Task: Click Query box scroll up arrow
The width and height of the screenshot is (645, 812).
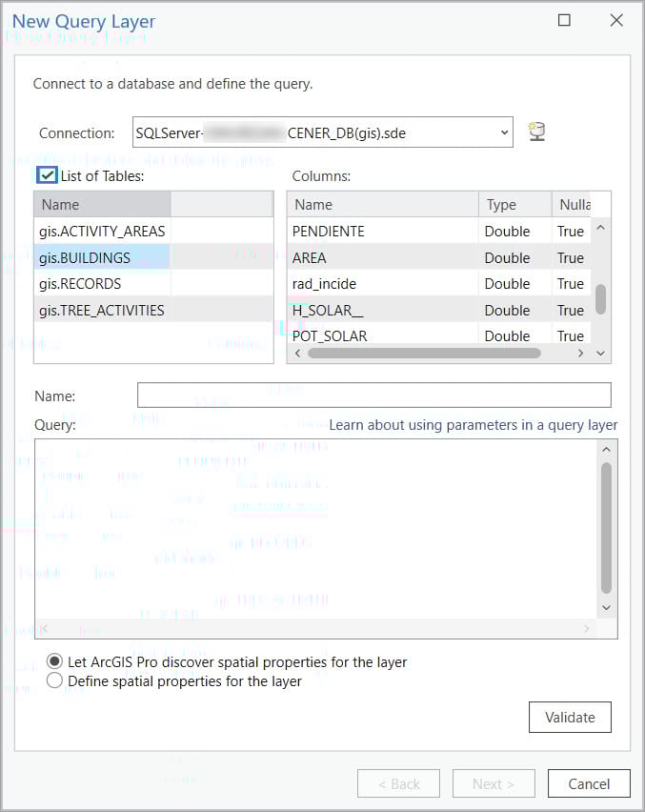Action: click(x=607, y=450)
